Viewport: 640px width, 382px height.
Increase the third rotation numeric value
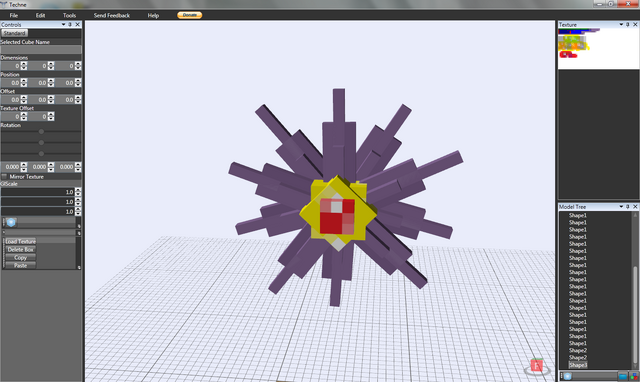(x=78, y=164)
